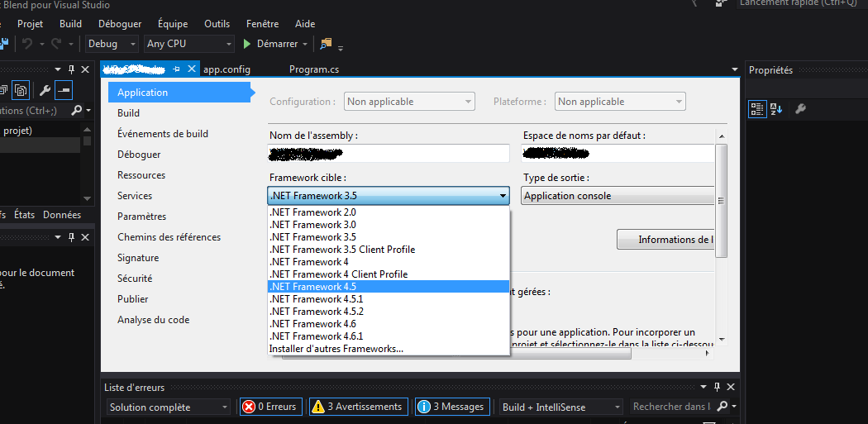Open the Déboguer menu
The height and width of the screenshot is (424, 868).
pyautogui.click(x=120, y=24)
